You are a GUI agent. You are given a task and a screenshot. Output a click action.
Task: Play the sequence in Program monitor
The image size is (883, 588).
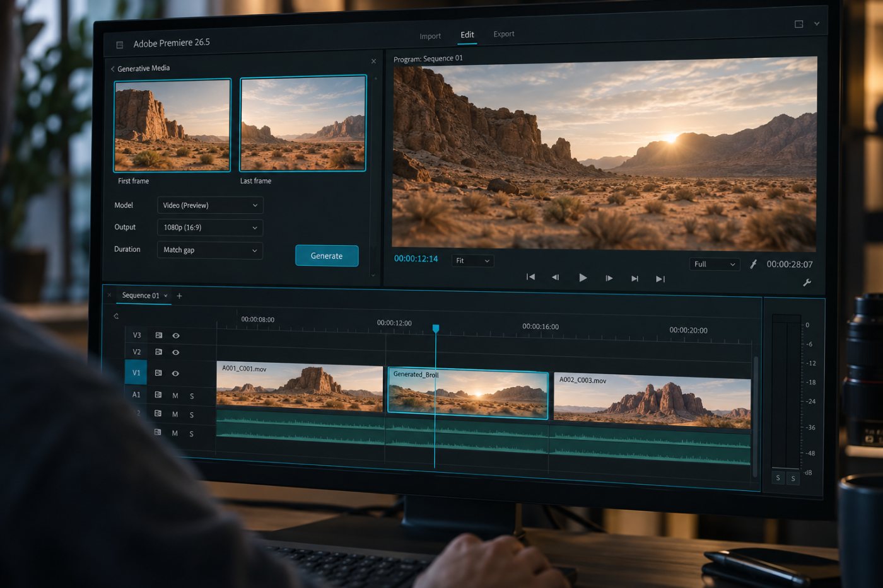pos(583,277)
